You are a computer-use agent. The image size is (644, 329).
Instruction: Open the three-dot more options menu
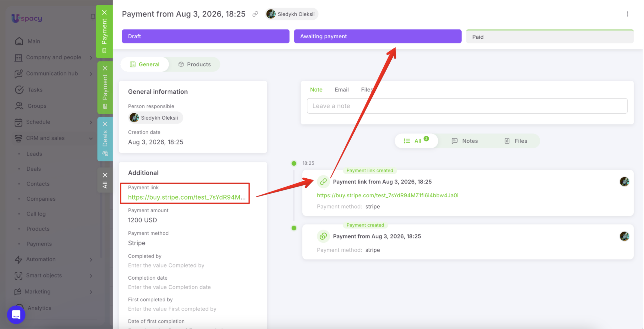[x=627, y=14]
